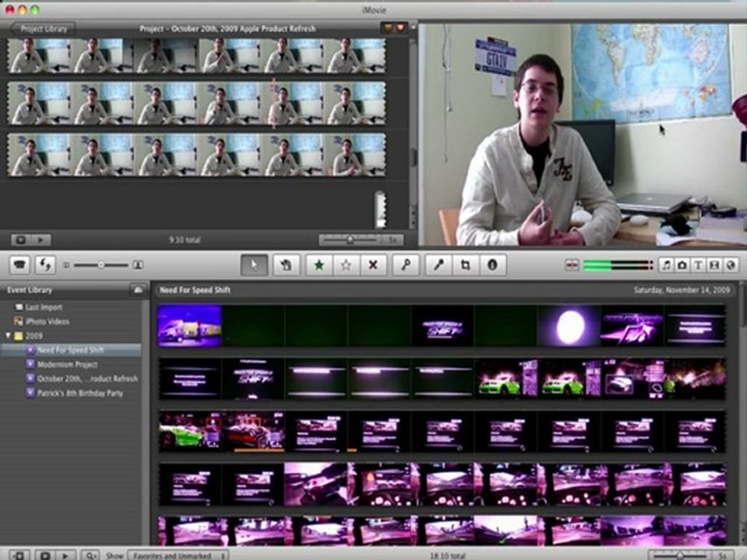The image size is (747, 560).
Task: Click the viewer preview video
Action: pos(583,135)
